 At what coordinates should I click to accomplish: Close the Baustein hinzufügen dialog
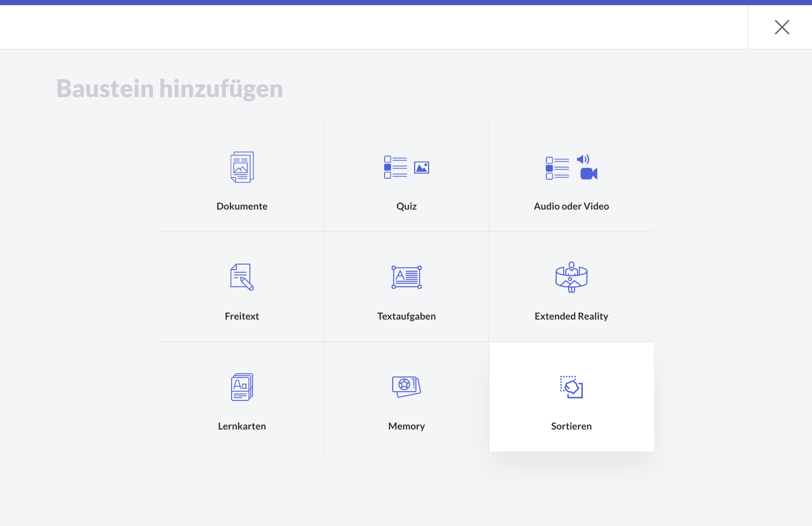click(782, 27)
